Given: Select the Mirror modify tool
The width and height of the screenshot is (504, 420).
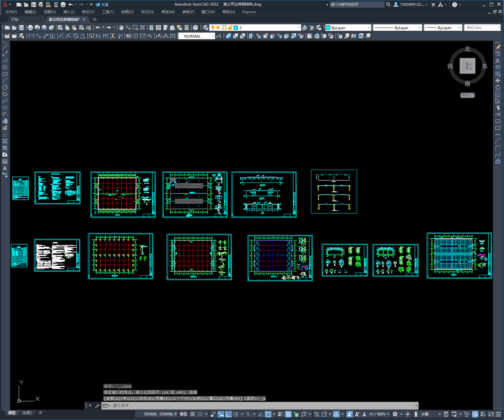Looking at the screenshot, I should tap(498, 60).
